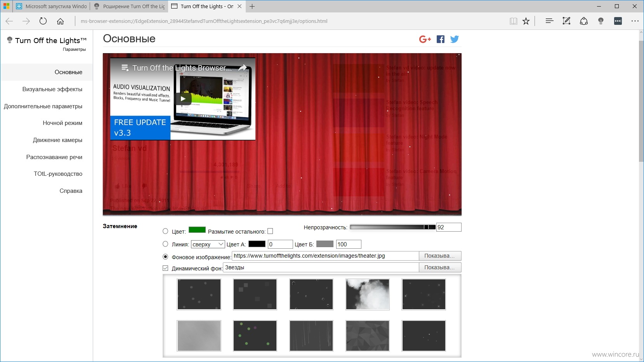The width and height of the screenshot is (644, 362).
Task: Choose the falling rain streaks background thumbnail
Action: (x=311, y=336)
